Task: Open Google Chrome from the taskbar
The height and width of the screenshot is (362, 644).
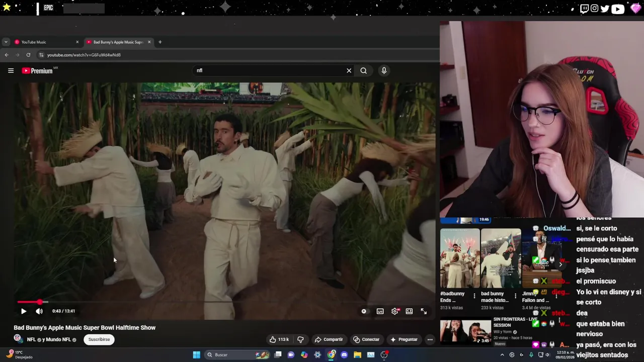Action: coord(331,355)
